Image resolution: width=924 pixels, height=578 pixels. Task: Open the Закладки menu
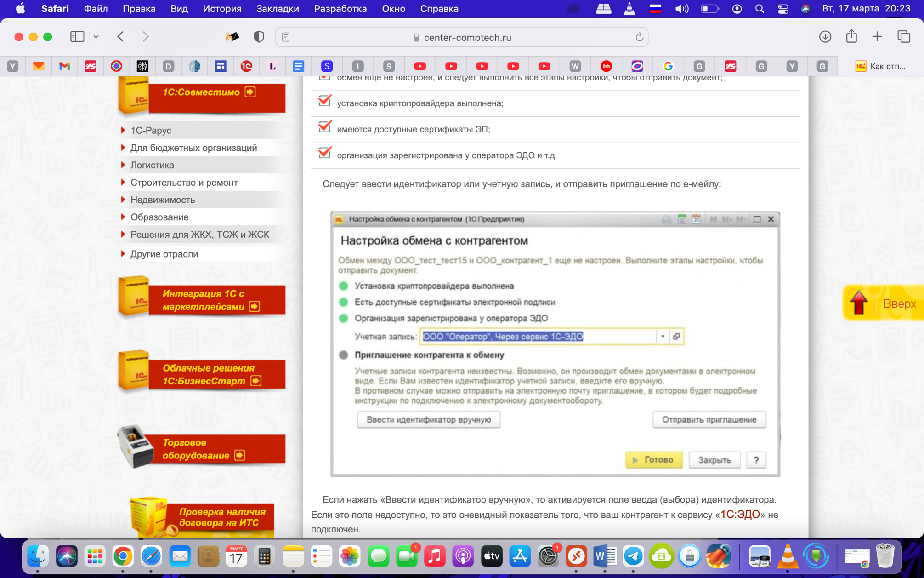tap(277, 9)
